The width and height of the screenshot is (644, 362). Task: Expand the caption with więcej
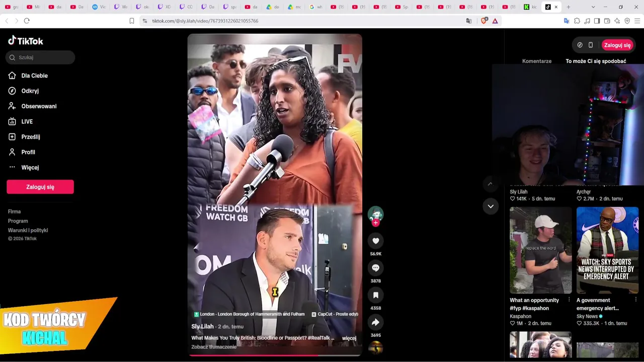tap(349, 338)
